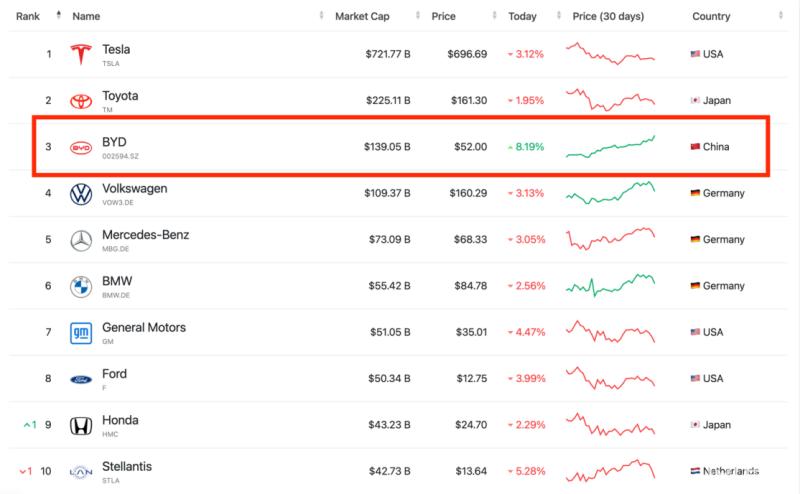The width and height of the screenshot is (800, 494).
Task: Sort by Today change column
Action: point(521,16)
